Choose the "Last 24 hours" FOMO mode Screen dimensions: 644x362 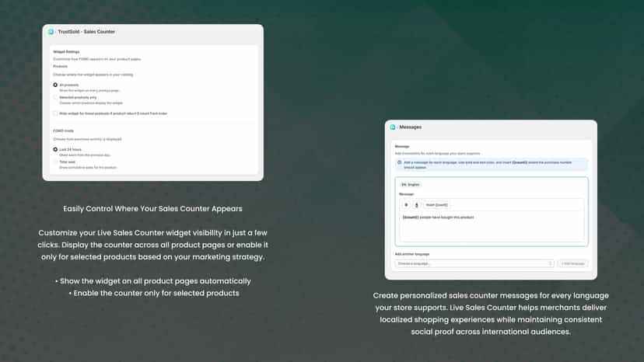(55, 149)
